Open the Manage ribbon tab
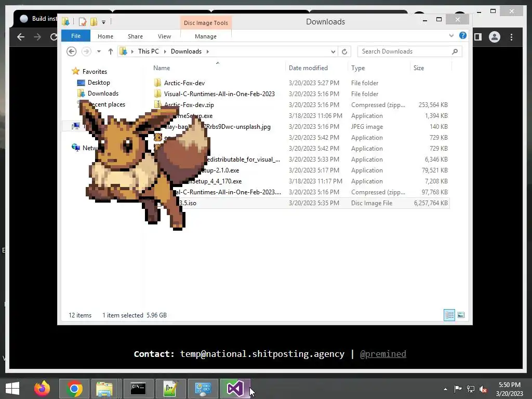This screenshot has height=399, width=532. pyautogui.click(x=206, y=36)
